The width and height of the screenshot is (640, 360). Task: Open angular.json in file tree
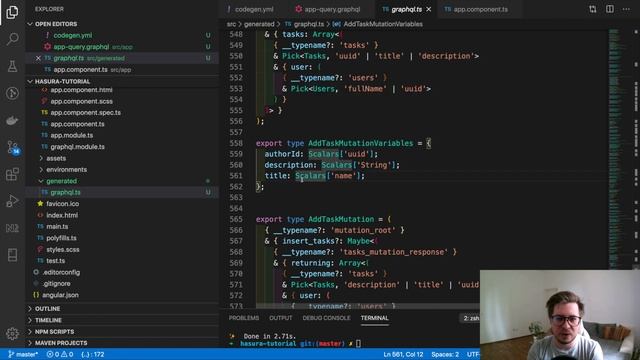[x=60, y=295]
